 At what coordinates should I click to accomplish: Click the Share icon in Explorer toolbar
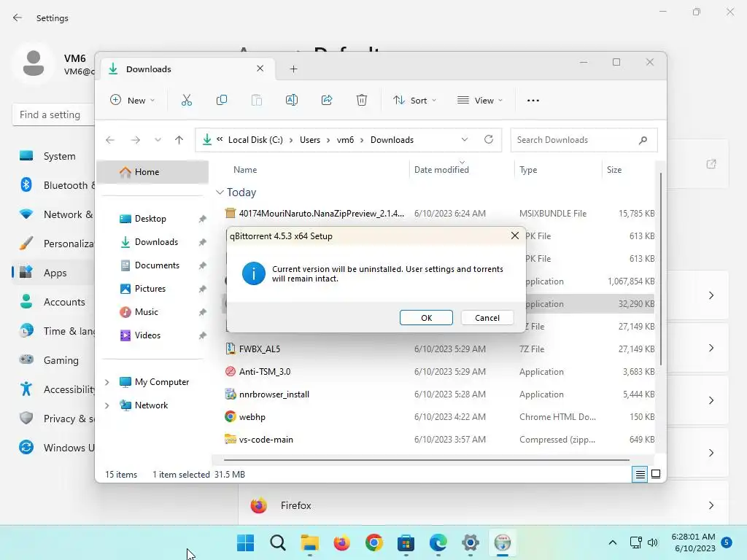(x=327, y=100)
